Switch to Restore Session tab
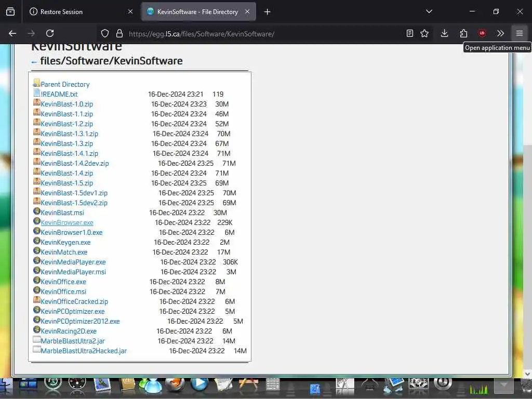Viewport: 532px width, 399px height. 81,12
